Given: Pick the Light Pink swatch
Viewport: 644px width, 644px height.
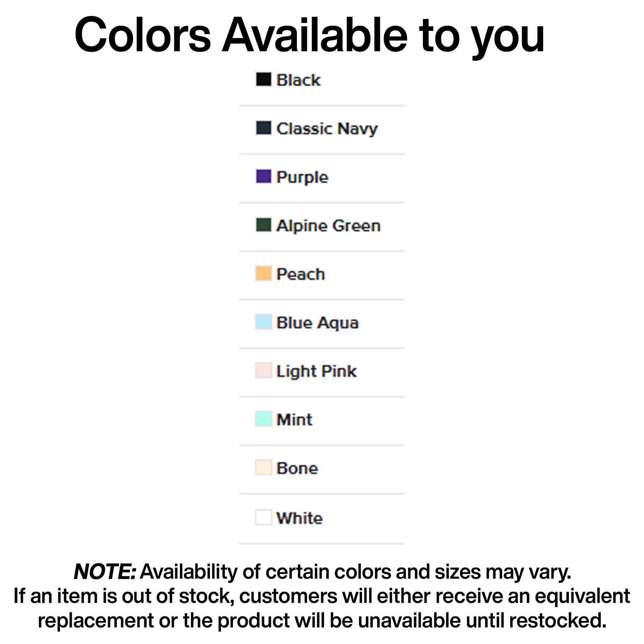Looking at the screenshot, I should [263, 371].
